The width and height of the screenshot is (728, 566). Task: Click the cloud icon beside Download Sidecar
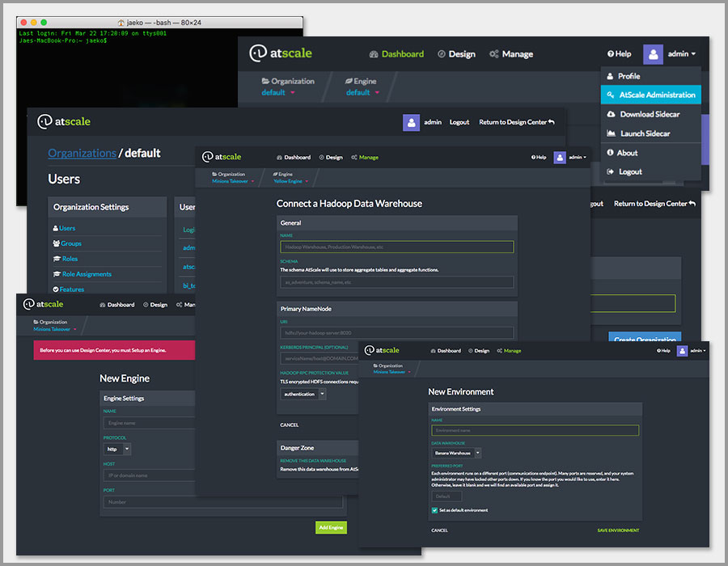[611, 114]
